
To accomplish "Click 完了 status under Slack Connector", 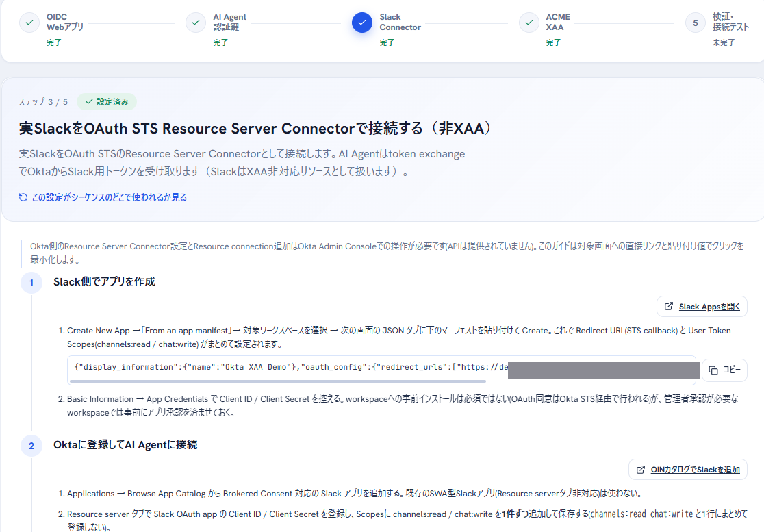I will pos(387,42).
